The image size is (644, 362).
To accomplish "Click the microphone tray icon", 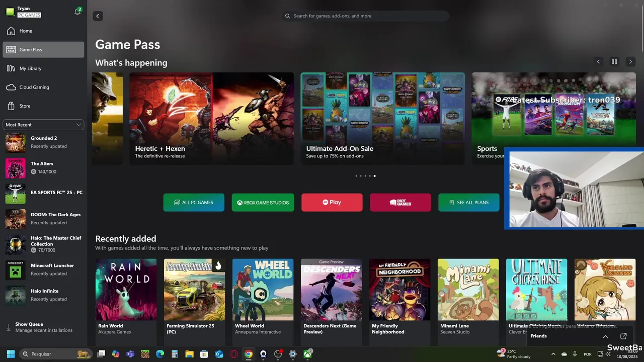I will tap(575, 354).
